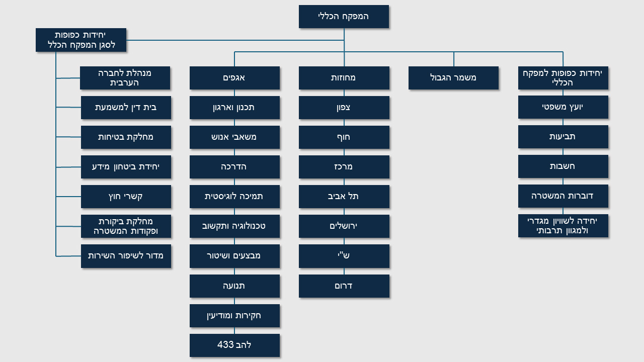The height and width of the screenshot is (362, 644).
Task: Click the box מחלקת בטיחות
Action: pyautogui.click(x=126, y=137)
